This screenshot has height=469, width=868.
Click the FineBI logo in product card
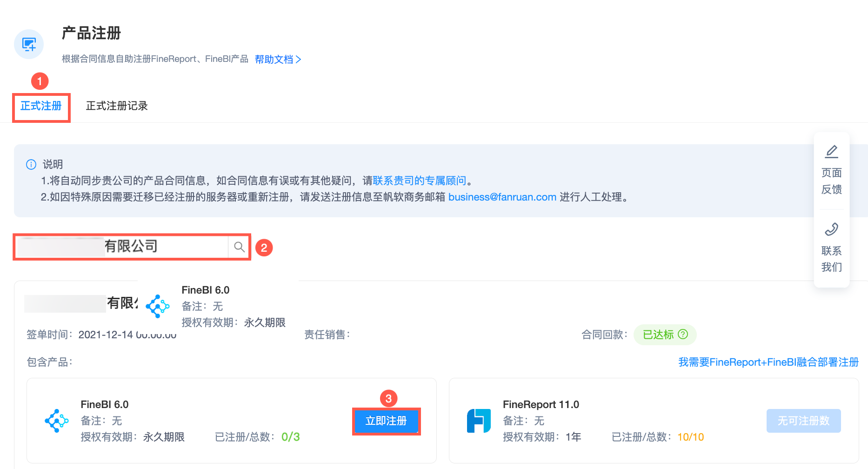[x=57, y=421]
